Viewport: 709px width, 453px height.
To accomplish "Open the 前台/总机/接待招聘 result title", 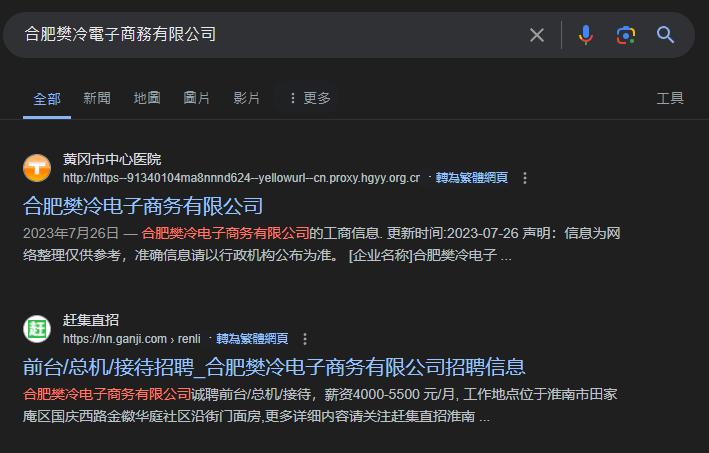I will coord(274,367).
